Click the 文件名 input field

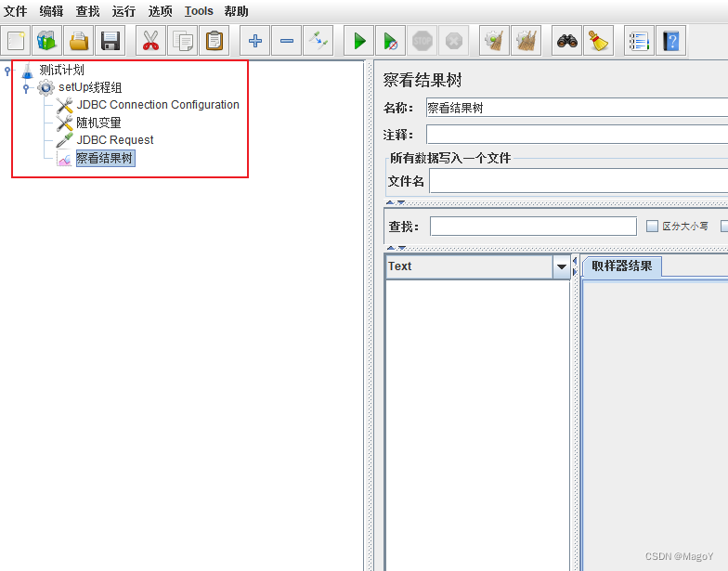pyautogui.click(x=578, y=181)
